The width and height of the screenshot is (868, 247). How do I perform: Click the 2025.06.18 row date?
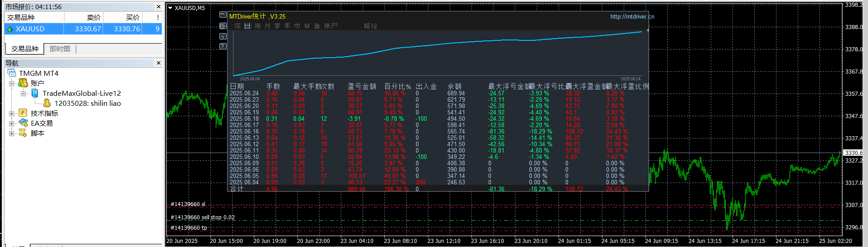coord(244,119)
